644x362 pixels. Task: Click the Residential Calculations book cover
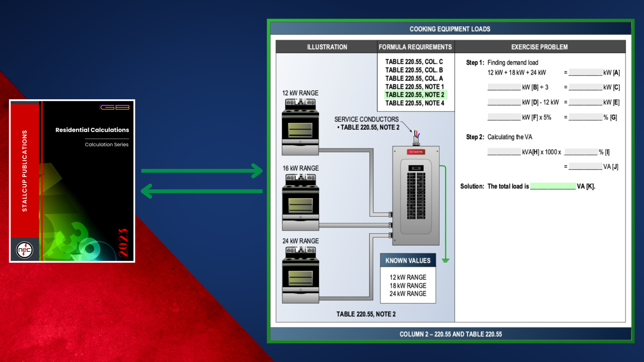point(72,181)
